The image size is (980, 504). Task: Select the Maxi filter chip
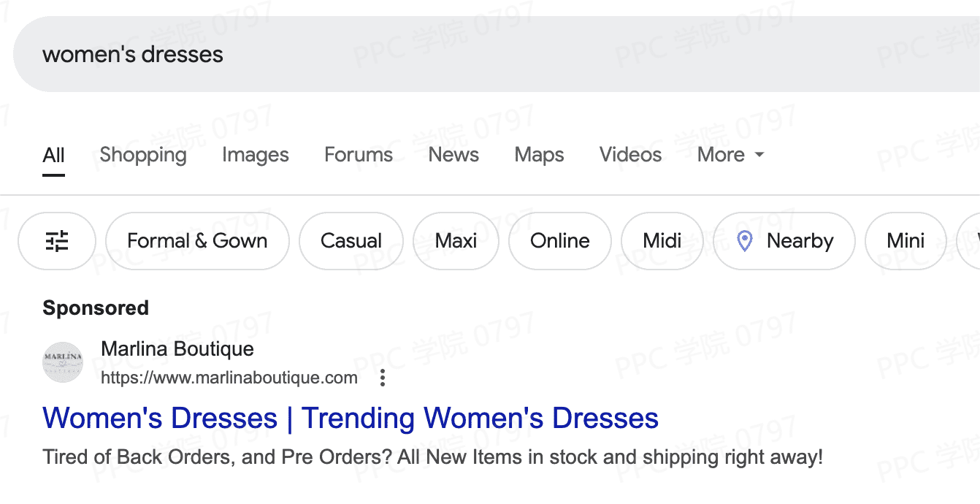tap(456, 241)
